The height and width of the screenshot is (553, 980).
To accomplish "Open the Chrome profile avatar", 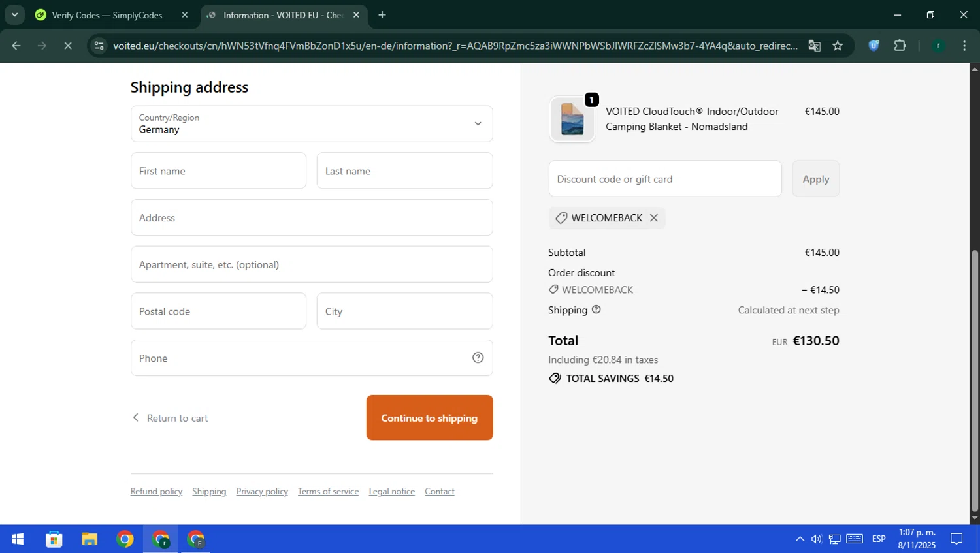I will tap(938, 46).
